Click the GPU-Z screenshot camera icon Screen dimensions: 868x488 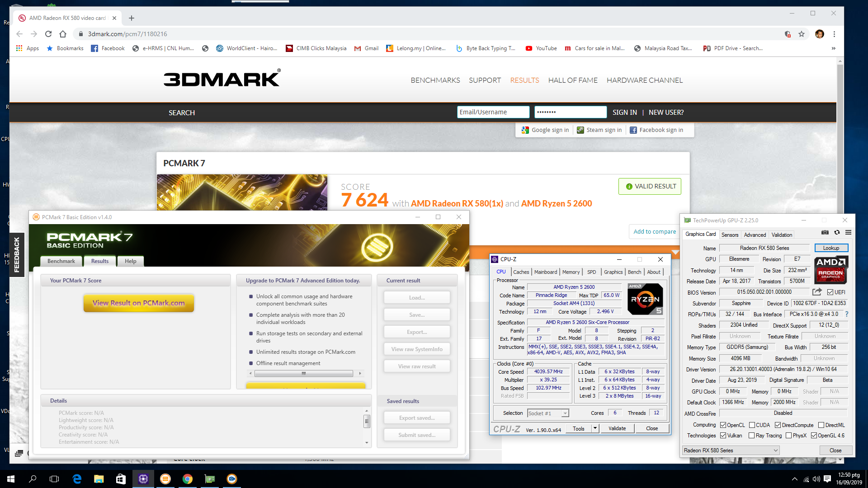pos(825,232)
